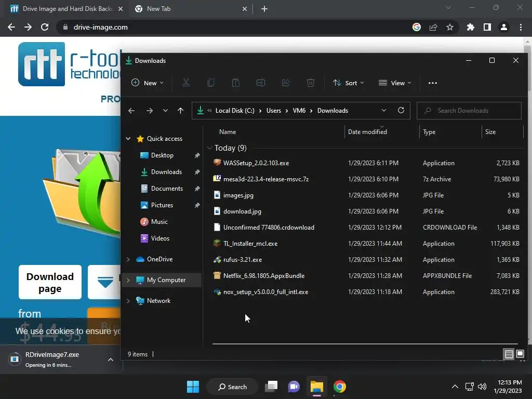Image resolution: width=532 pixels, height=399 pixels.
Task: Reload the Chrome page
Action: pos(45,27)
